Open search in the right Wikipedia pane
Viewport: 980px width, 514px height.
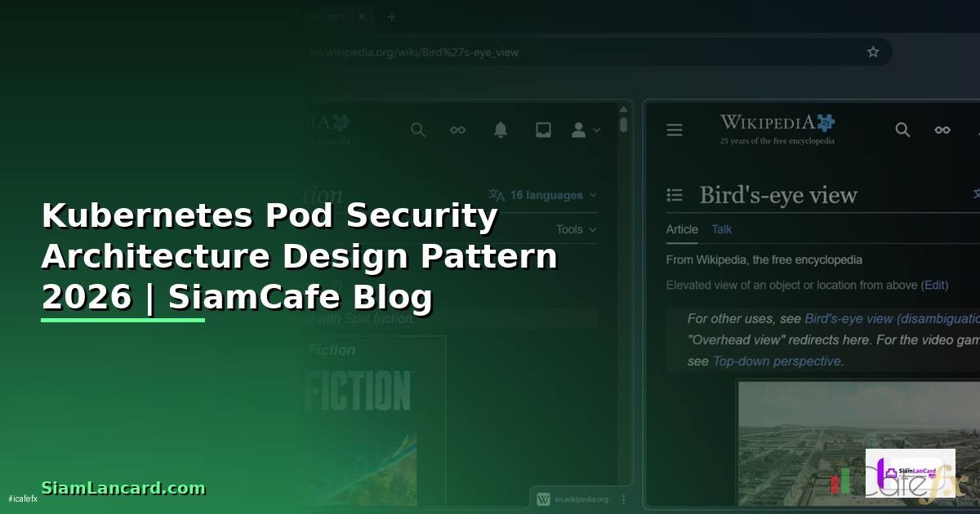click(x=902, y=130)
